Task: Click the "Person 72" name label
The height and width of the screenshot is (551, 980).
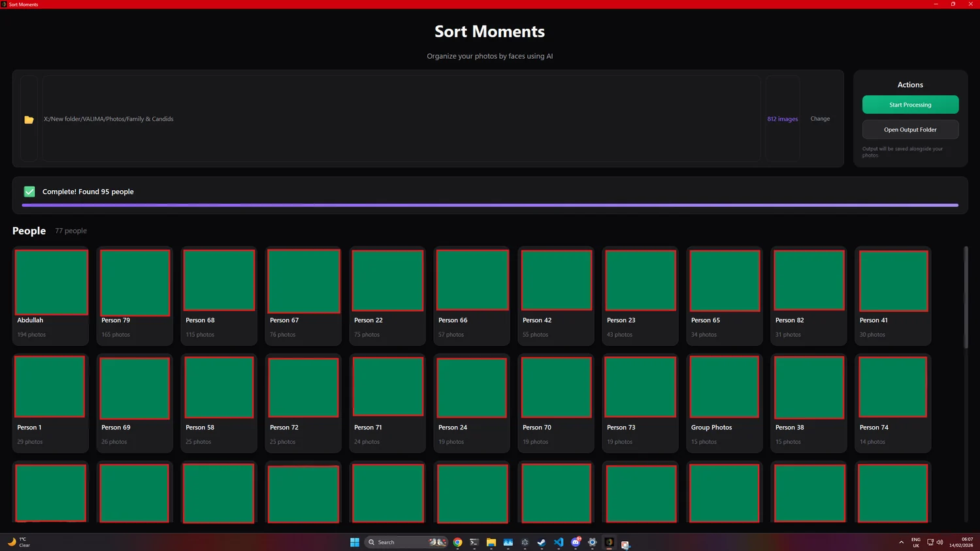Action: point(284,427)
